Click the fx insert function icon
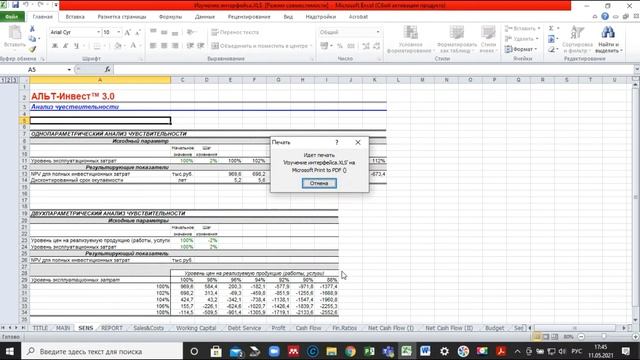Screen dimensions: 640x360 (107, 70)
